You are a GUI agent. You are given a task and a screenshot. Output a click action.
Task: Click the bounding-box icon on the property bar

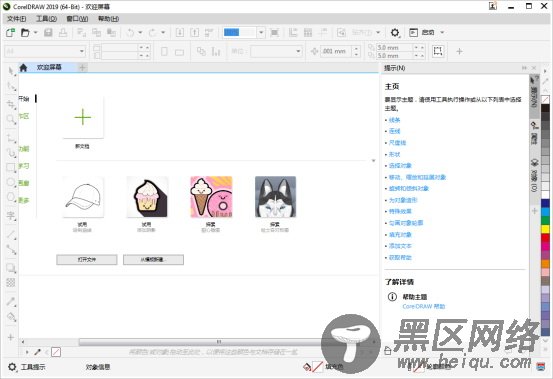(x=438, y=51)
